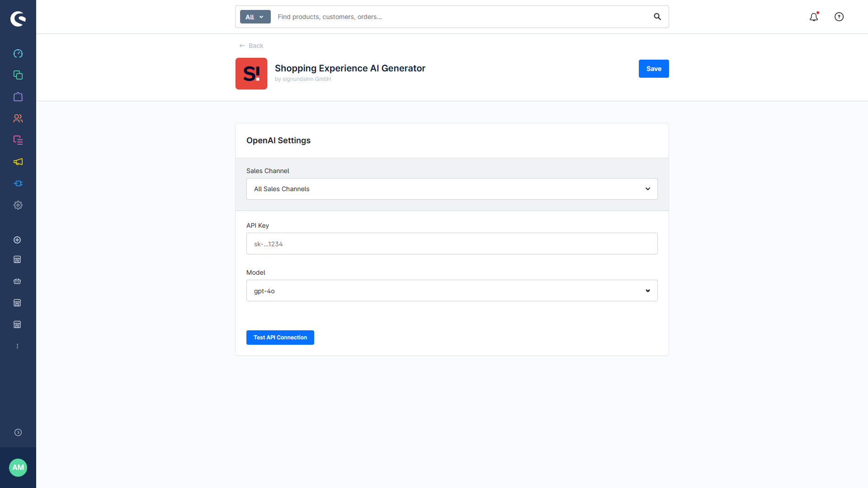Open the AM user profile avatar
This screenshot has width=868, height=488.
(18, 468)
